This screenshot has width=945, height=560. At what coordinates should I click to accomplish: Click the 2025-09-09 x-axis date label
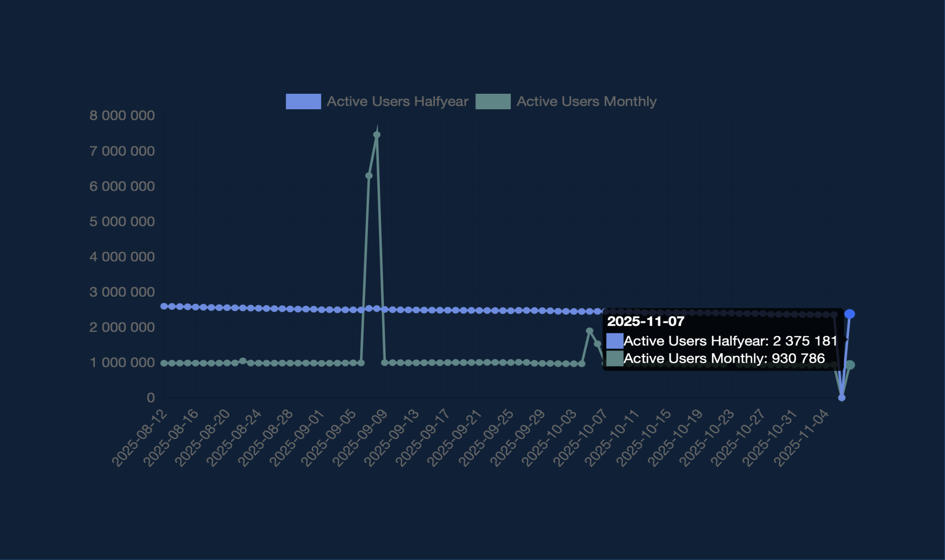[x=361, y=437]
